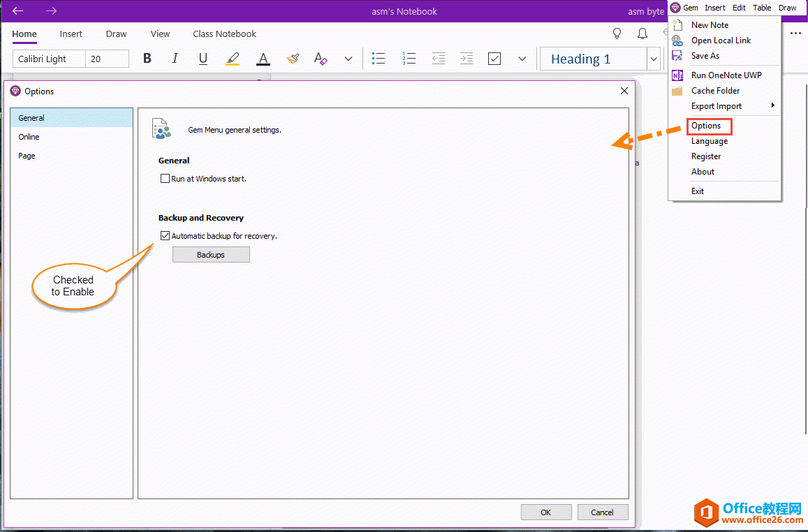Insert a numbered list
The width and height of the screenshot is (808, 532).
click(409, 59)
